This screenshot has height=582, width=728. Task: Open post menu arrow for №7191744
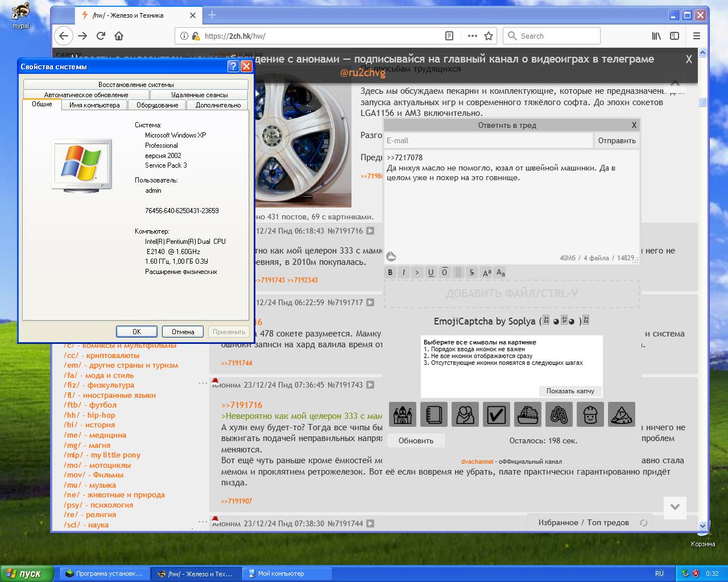pyautogui.click(x=370, y=523)
